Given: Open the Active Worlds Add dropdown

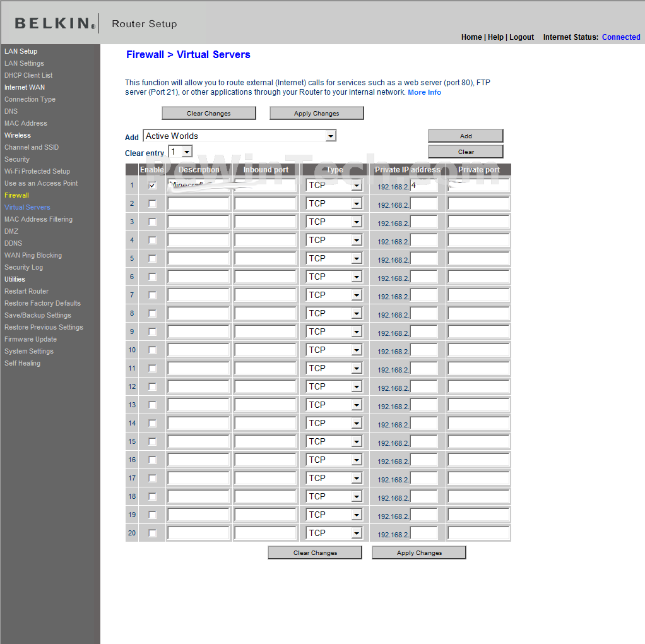Looking at the screenshot, I should tap(239, 136).
